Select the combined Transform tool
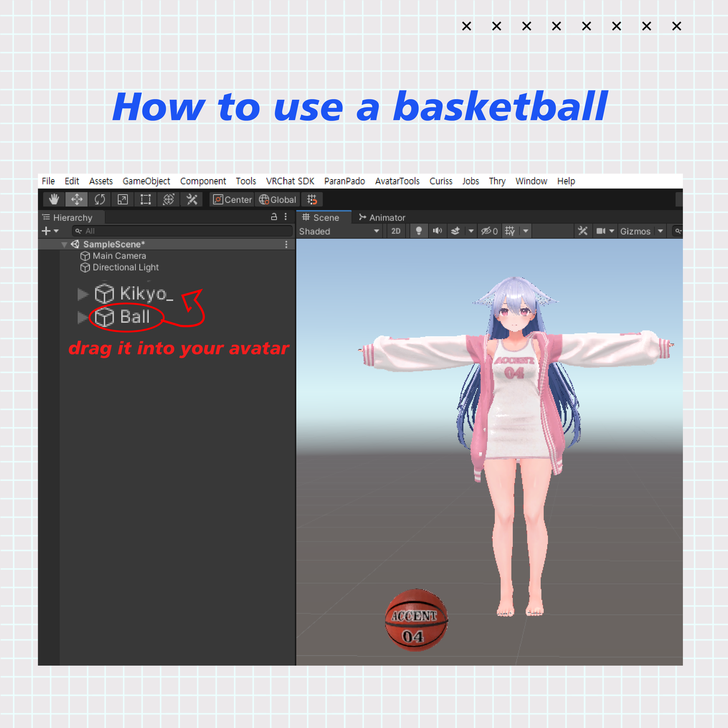This screenshot has width=728, height=728. [168, 199]
